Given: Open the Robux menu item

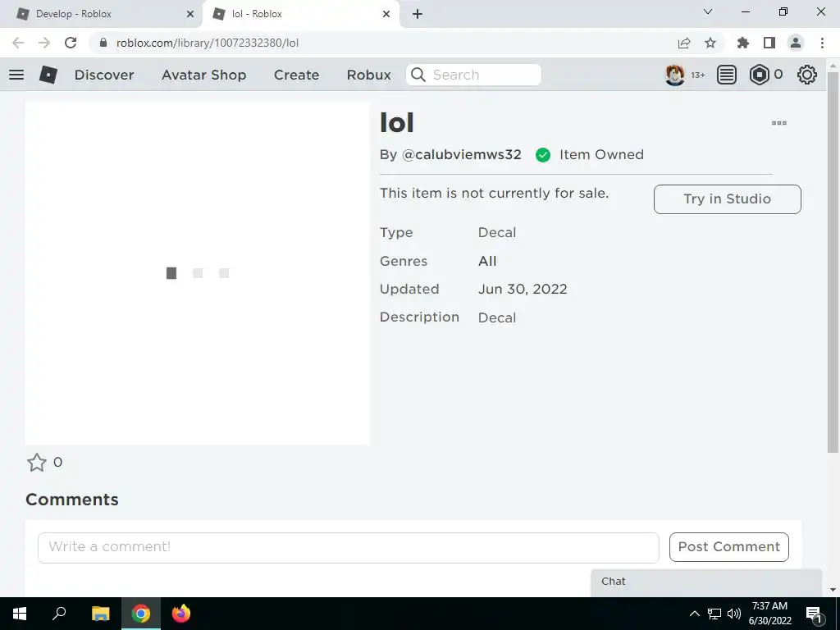Looking at the screenshot, I should pos(368,75).
